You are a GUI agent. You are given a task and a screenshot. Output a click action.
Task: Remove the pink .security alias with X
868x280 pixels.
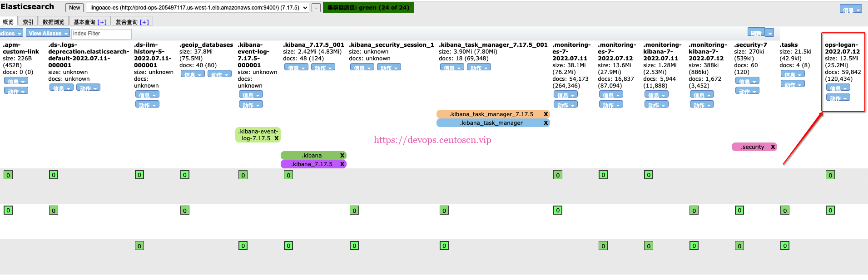(773, 147)
